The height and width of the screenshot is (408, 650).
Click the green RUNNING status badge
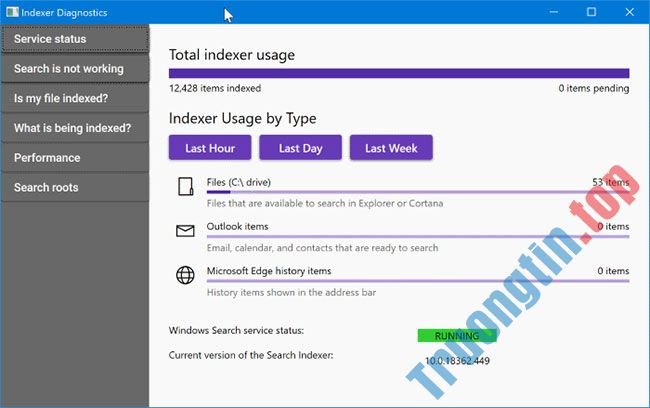pyautogui.click(x=457, y=335)
